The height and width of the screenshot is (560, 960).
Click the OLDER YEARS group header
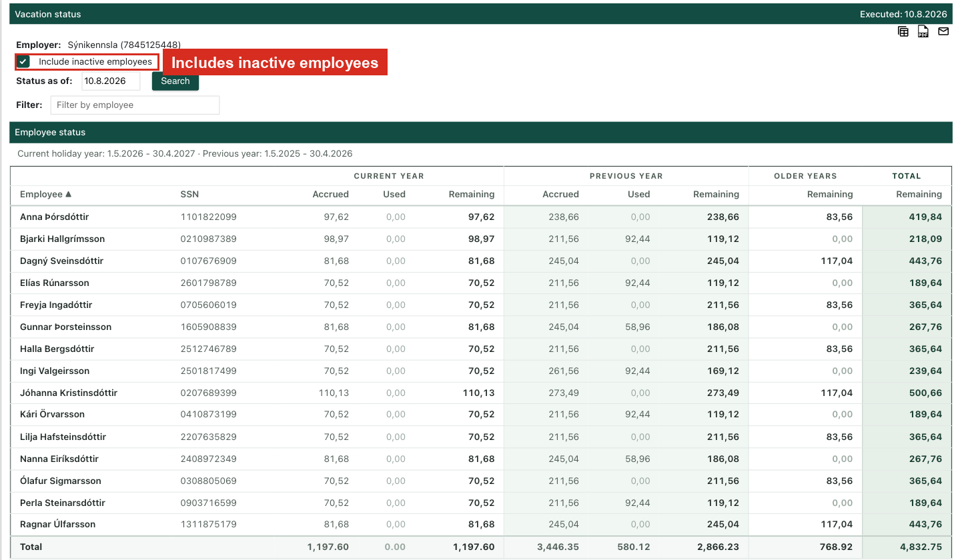(805, 176)
